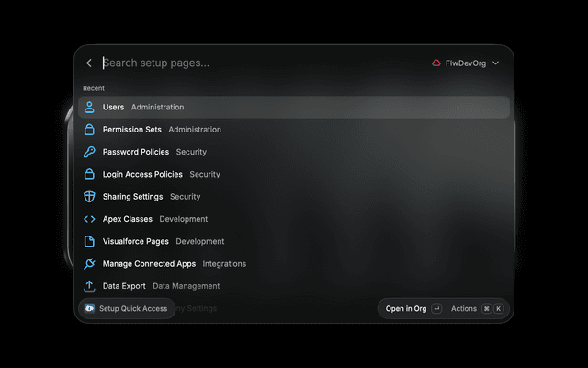Image resolution: width=588 pixels, height=368 pixels.
Task: Select the Apex Classes Development entry
Action: click(294, 219)
